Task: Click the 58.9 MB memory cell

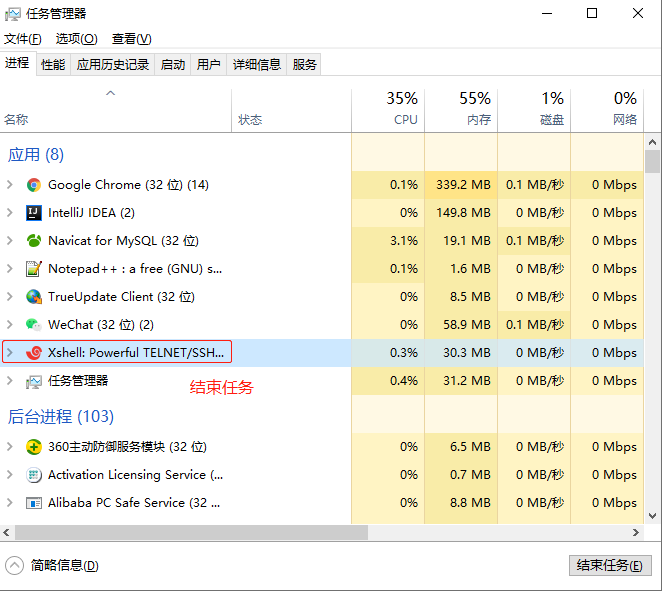Action: coord(461,325)
